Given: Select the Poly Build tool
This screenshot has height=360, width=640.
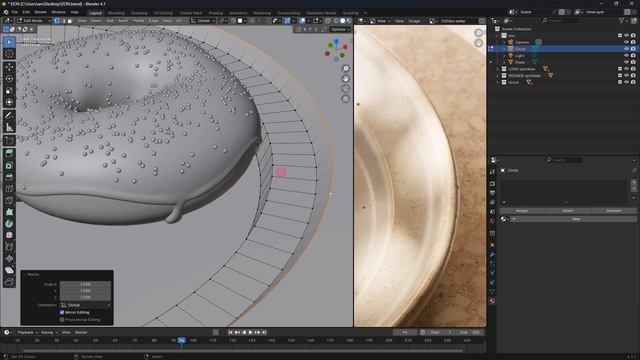Looking at the screenshot, I should (x=9, y=212).
